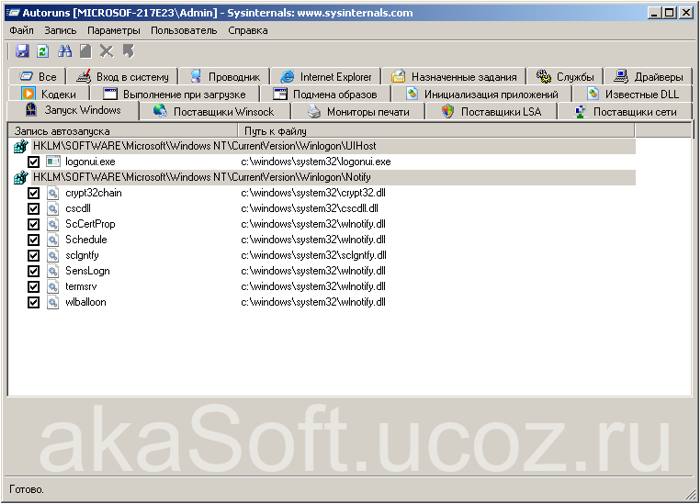Screen dimensions: 700x504
Task: Click the logonui.exe file icon
Action: tap(53, 161)
